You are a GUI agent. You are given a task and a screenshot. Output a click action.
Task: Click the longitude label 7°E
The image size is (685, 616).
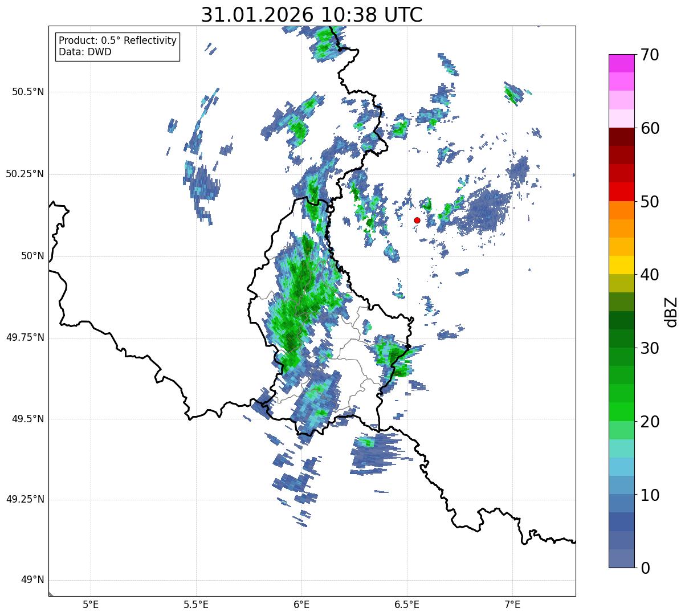click(x=512, y=604)
